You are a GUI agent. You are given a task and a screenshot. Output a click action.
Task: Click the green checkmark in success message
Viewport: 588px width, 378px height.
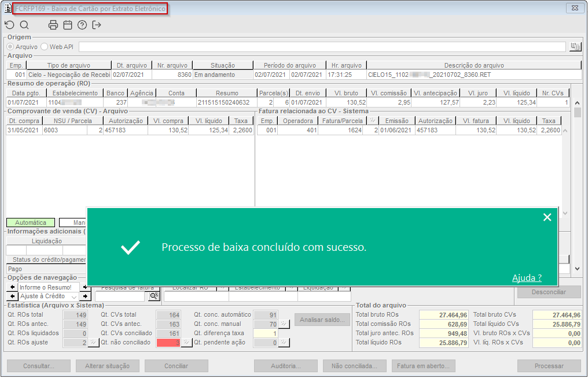(130, 247)
